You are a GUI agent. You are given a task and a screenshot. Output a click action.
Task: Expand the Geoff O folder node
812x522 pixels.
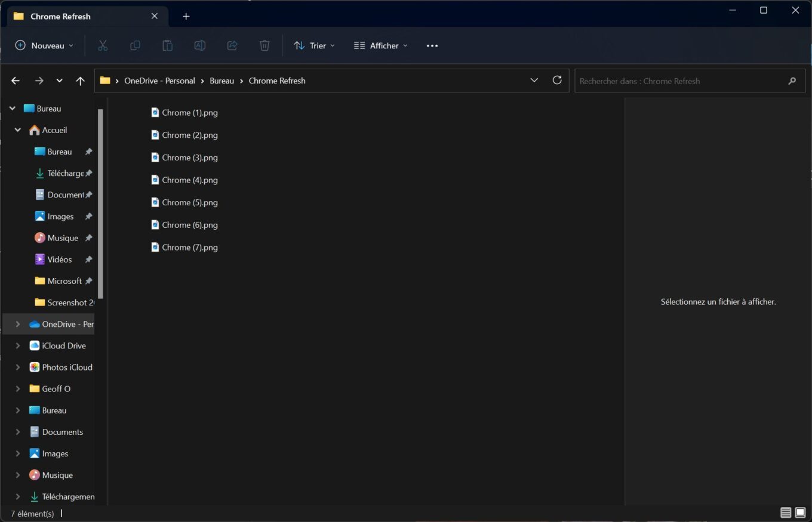(x=18, y=389)
